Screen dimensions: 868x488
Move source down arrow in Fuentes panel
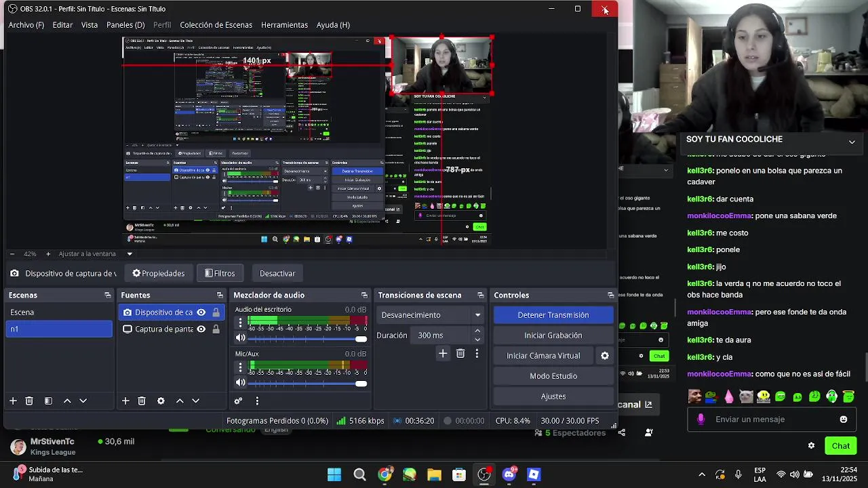(196, 401)
